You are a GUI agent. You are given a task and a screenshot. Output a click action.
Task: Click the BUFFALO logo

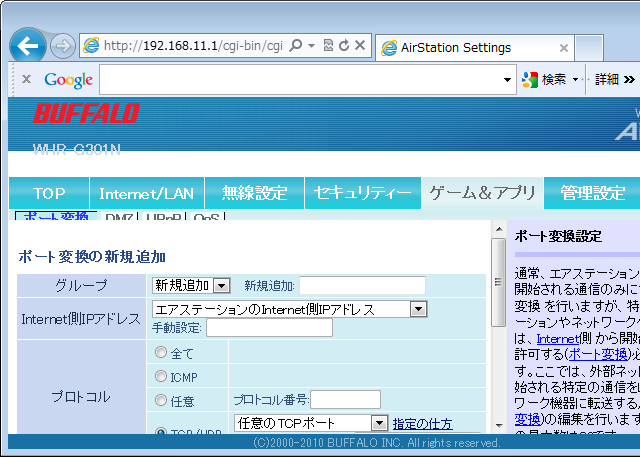pyautogui.click(x=86, y=113)
